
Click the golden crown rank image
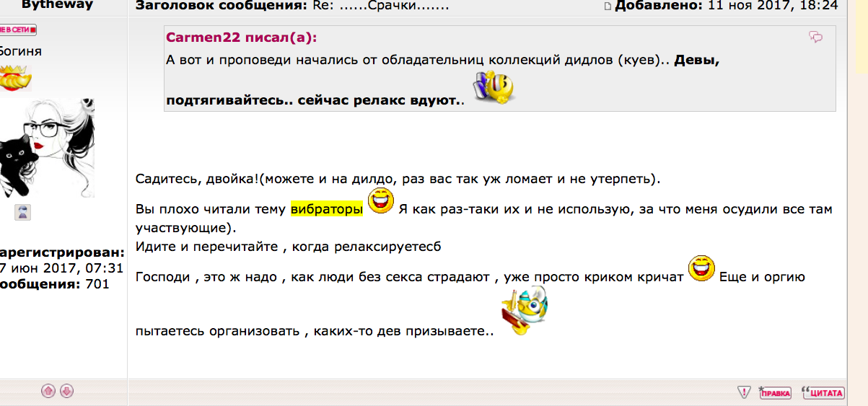15,78
